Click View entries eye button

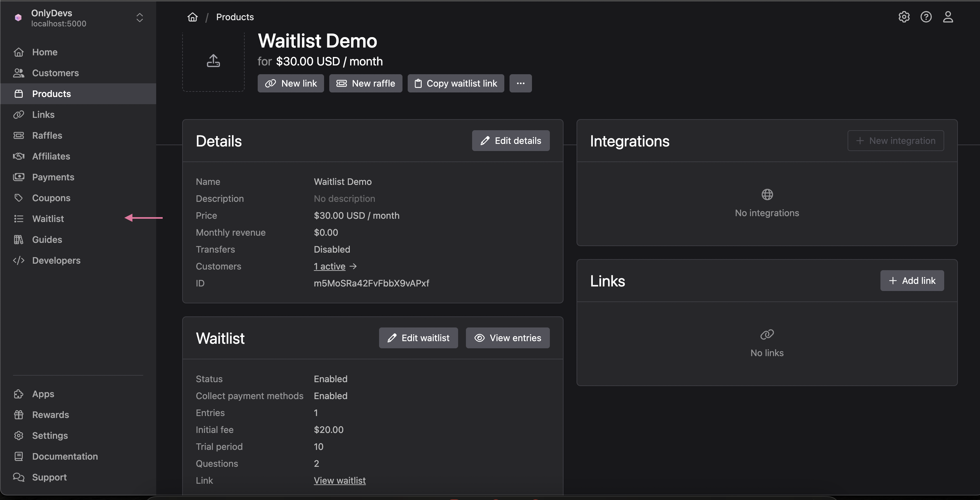[508, 338]
